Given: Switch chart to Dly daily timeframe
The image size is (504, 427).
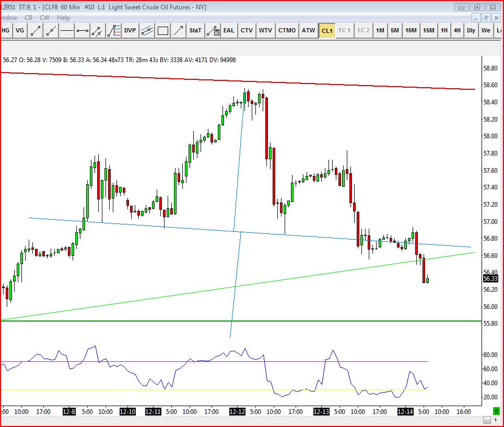Looking at the screenshot, I should coord(471,30).
